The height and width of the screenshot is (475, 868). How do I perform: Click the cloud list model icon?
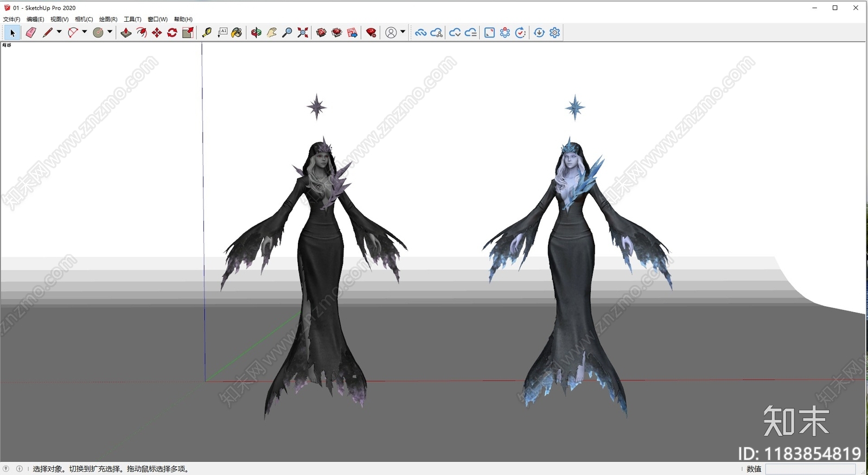point(470,33)
